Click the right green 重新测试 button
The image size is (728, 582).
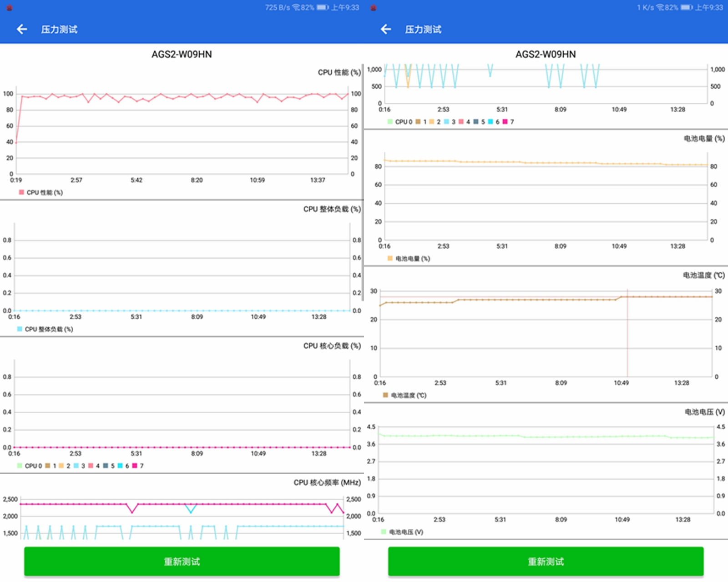546,562
